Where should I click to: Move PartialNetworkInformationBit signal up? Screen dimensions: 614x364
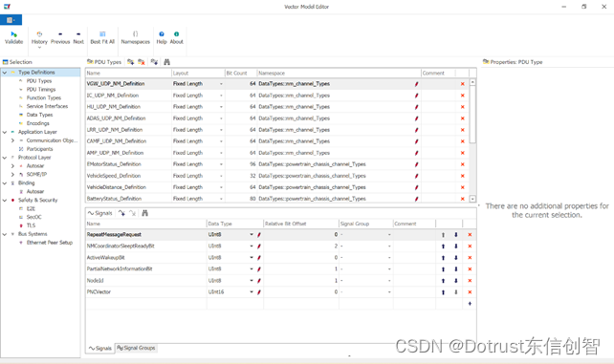443,269
